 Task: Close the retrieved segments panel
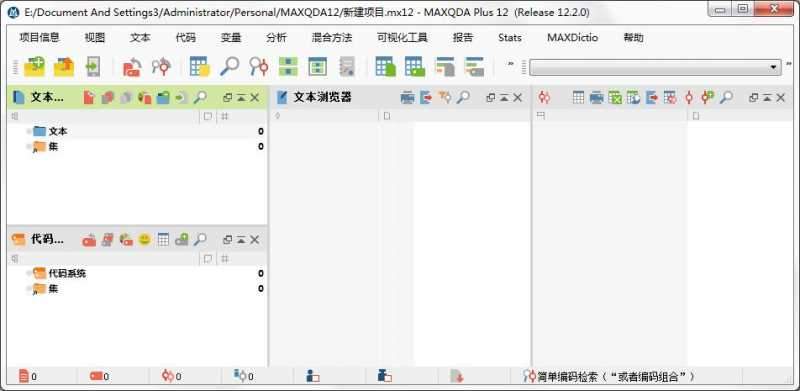pos(781,97)
